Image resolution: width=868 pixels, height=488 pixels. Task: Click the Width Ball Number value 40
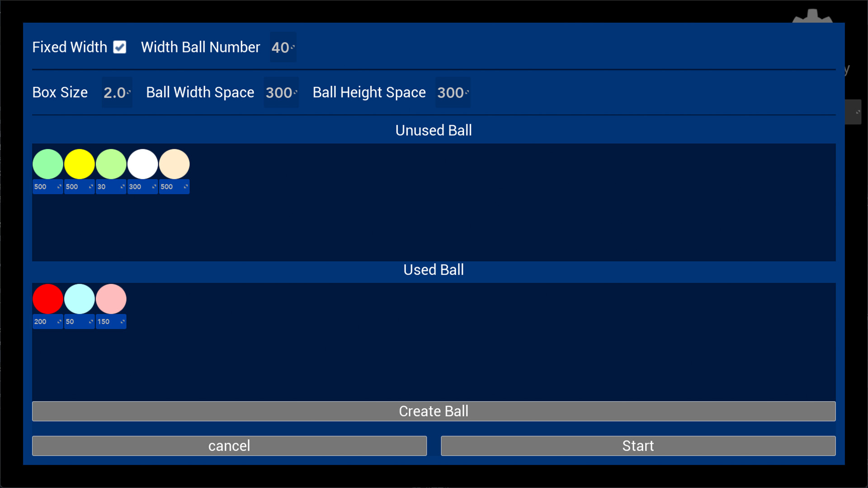(282, 47)
